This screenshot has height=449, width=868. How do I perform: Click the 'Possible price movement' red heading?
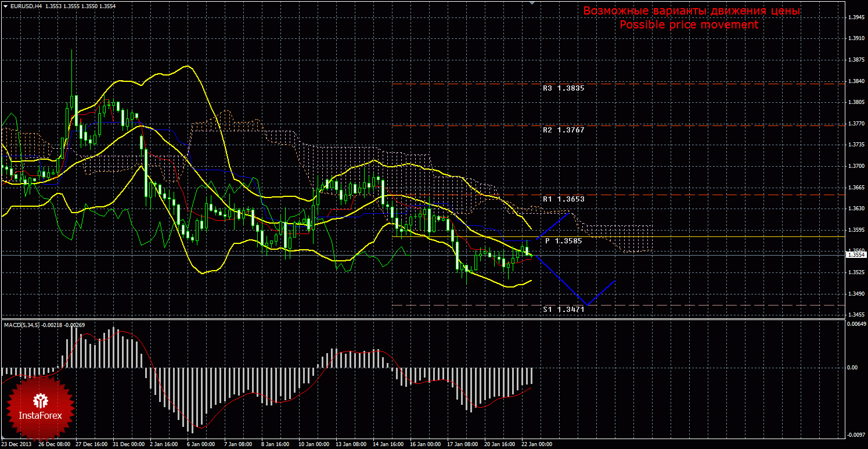click(689, 25)
